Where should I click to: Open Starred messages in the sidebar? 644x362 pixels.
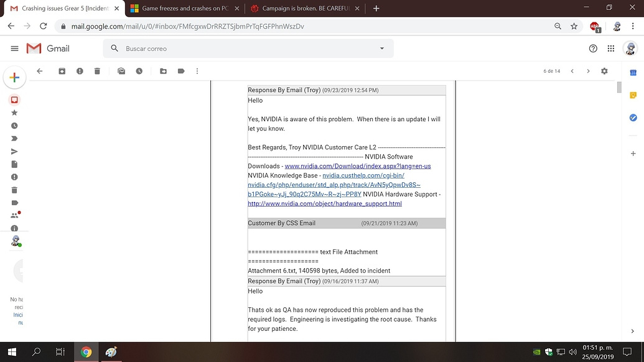coord(14,113)
